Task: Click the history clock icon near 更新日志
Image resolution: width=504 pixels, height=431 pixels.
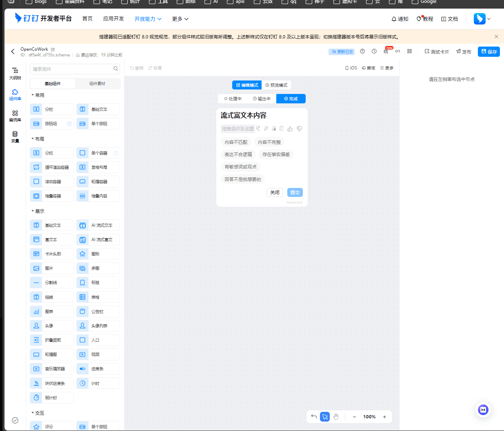Action: pyautogui.click(x=374, y=51)
